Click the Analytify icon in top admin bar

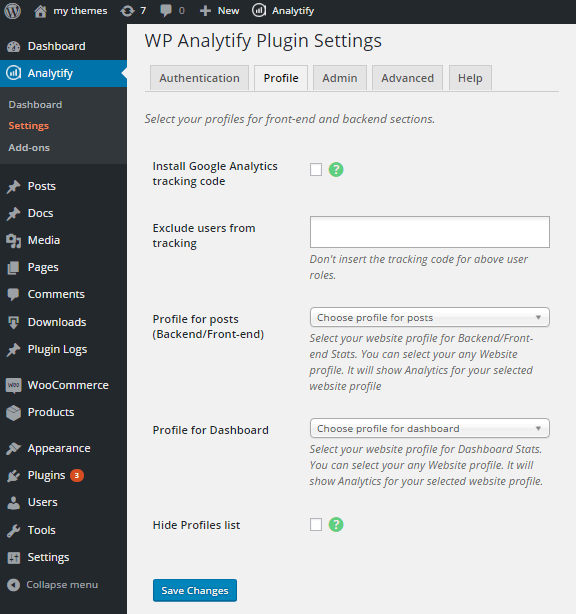click(259, 11)
